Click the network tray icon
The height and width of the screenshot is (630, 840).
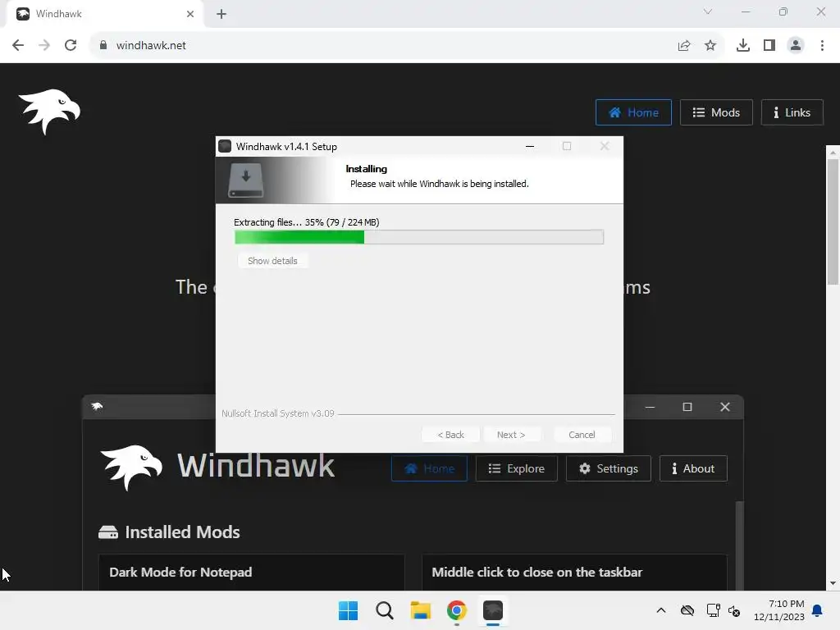(x=713, y=610)
